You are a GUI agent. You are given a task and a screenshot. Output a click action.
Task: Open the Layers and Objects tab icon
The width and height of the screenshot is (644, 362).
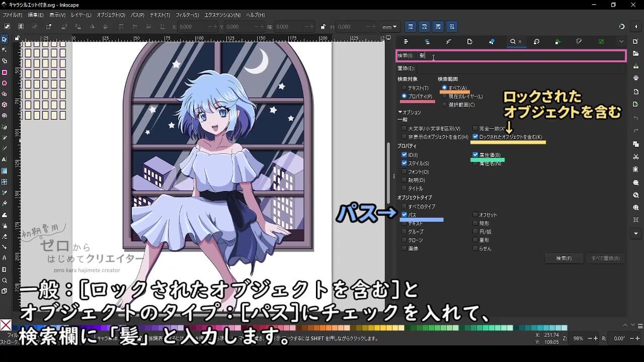pos(427,42)
